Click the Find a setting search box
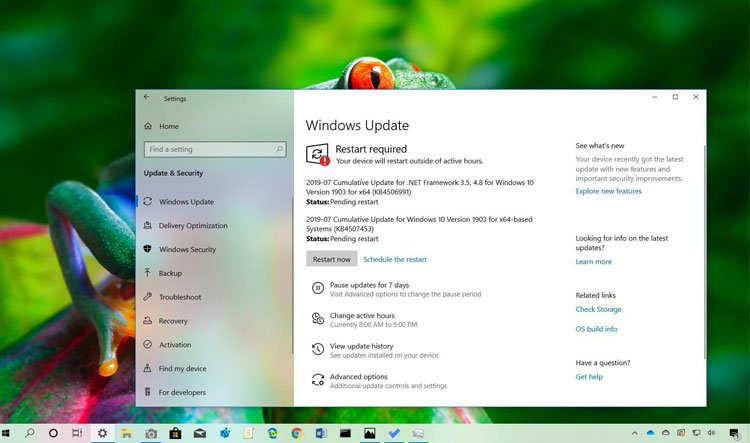Image resolution: width=750 pixels, height=443 pixels. 213,149
